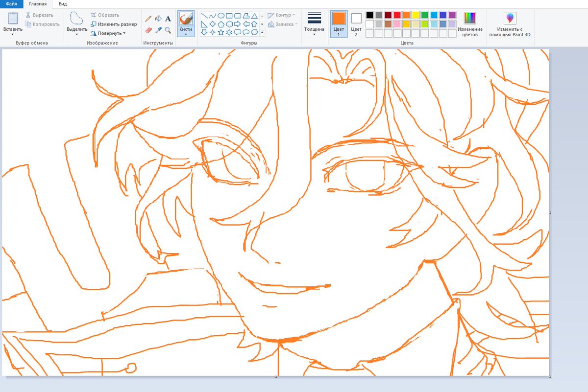The width and height of the screenshot is (588, 392).
Task: Switch to the Главная tab
Action: (x=38, y=4)
